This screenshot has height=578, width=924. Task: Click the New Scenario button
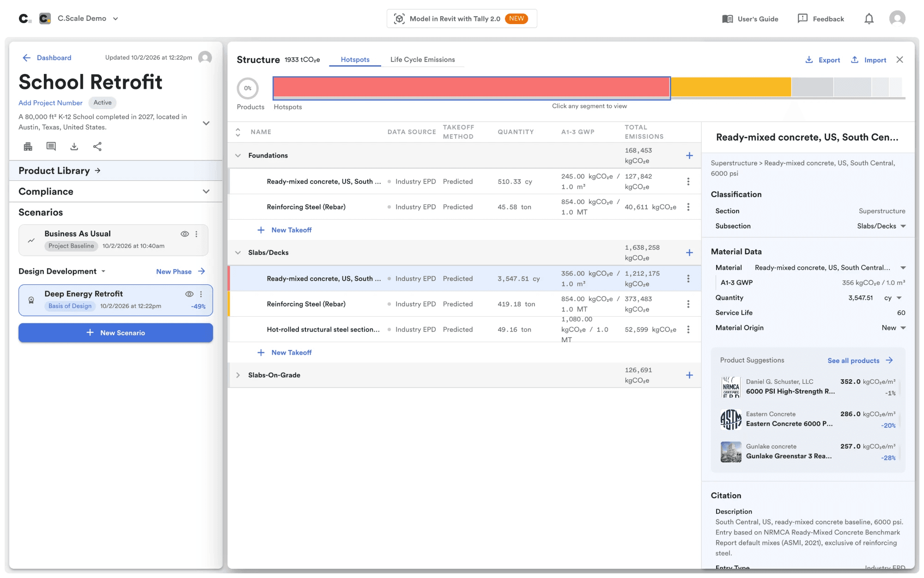(x=115, y=333)
